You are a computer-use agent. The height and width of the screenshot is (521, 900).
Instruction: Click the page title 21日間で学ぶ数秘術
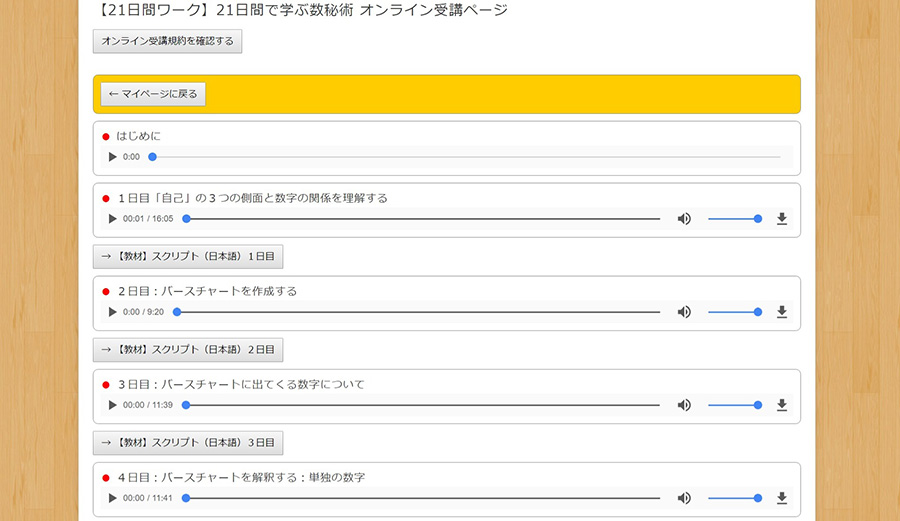tap(285, 10)
